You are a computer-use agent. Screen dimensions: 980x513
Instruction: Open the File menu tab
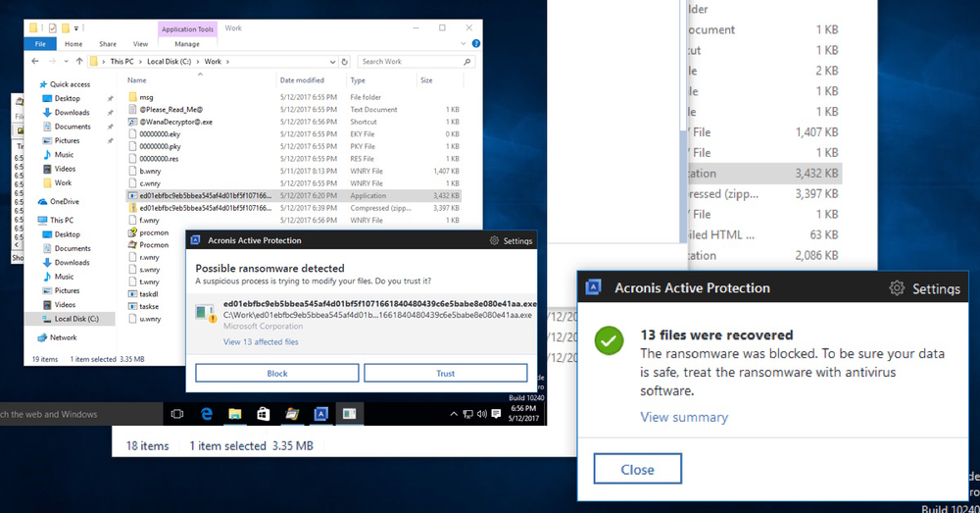(x=40, y=44)
